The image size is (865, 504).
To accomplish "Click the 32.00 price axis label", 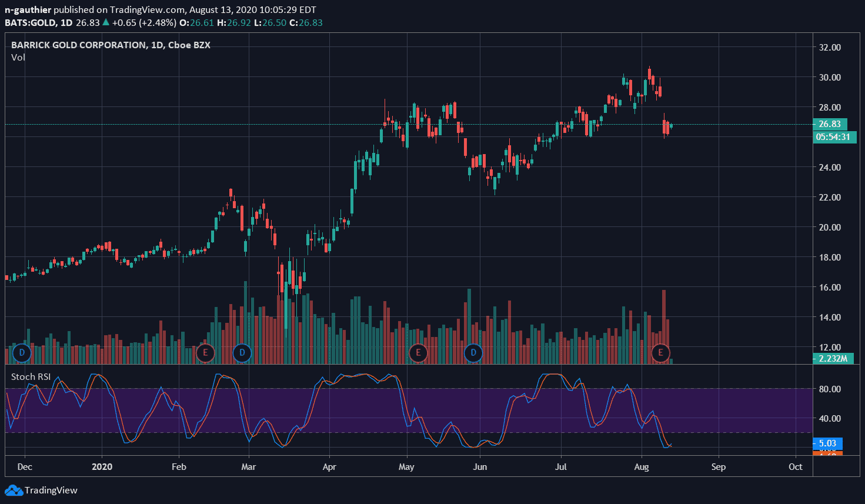I will pyautogui.click(x=830, y=47).
